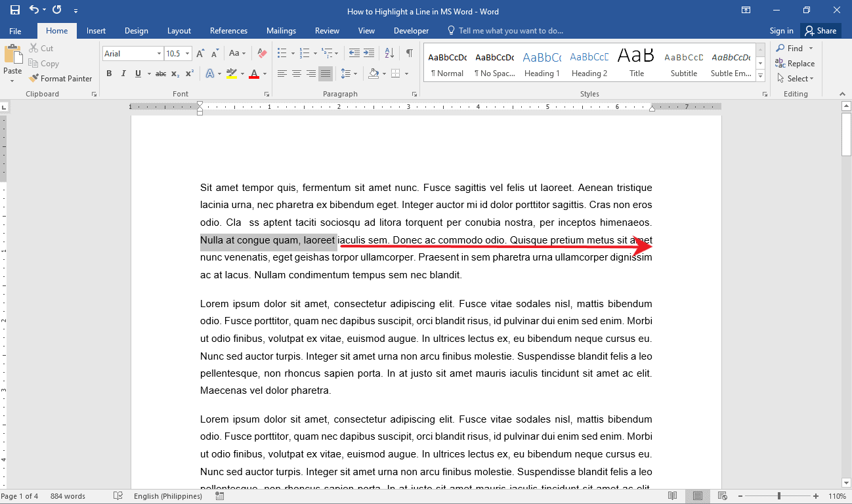Apply subscript formatting
Image resolution: width=852 pixels, height=504 pixels.
[x=175, y=73]
